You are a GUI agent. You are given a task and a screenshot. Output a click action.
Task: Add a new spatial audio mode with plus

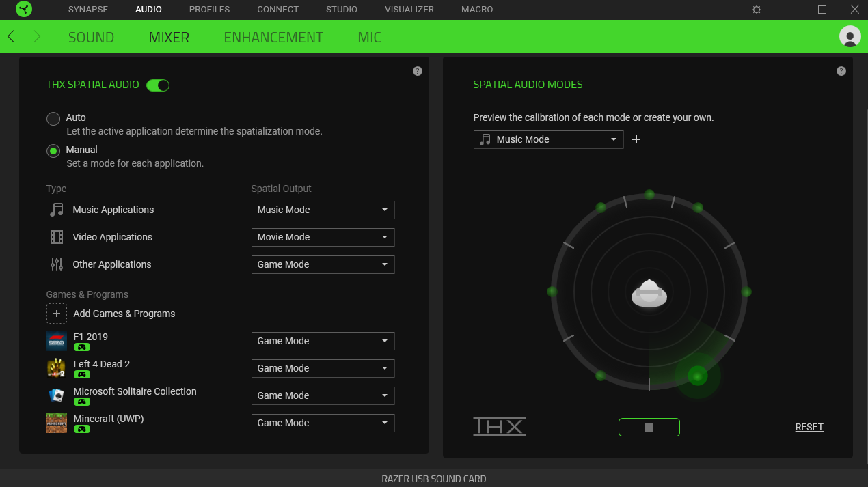[636, 139]
